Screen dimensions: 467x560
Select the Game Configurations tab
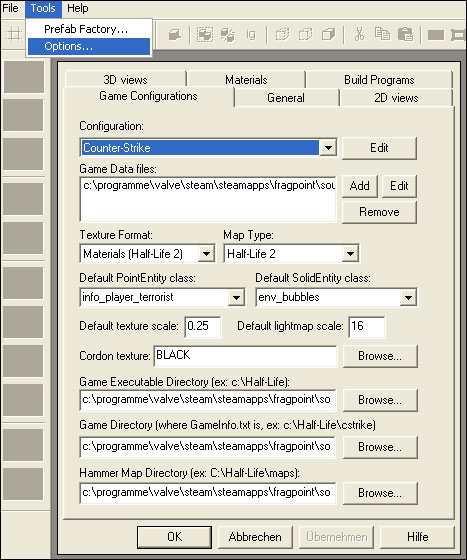[x=149, y=96]
